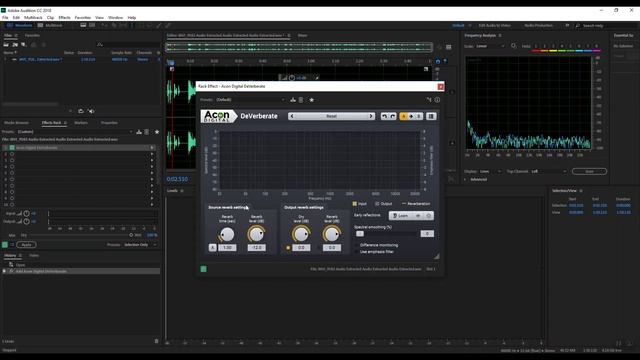Open the Scale dropdown in Frequency Analysis
The image size is (640, 360).
click(490, 46)
